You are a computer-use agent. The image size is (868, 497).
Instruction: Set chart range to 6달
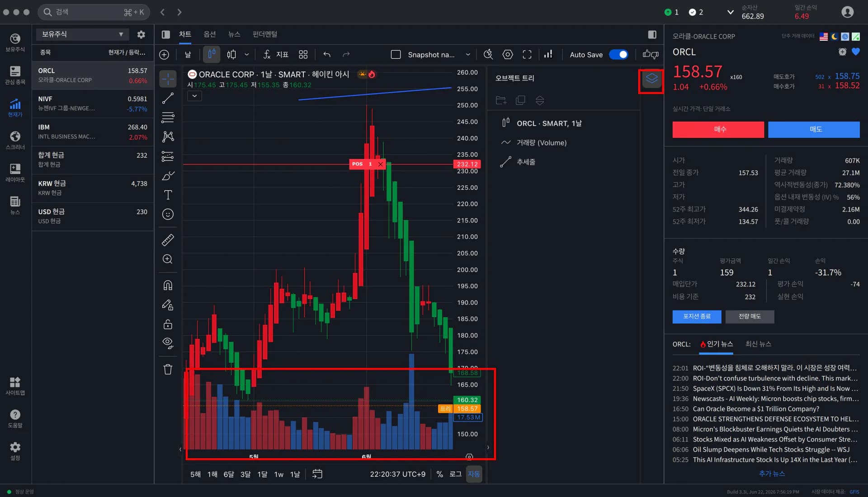tap(229, 474)
